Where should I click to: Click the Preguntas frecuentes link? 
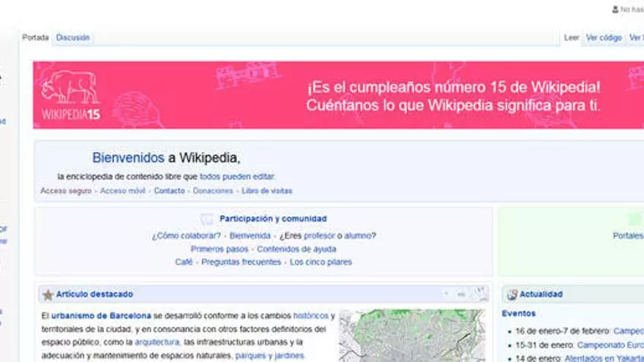tap(241, 262)
